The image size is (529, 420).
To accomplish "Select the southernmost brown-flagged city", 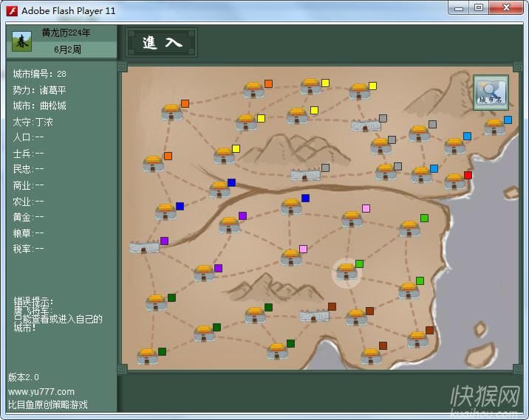I will pyautogui.click(x=372, y=356).
